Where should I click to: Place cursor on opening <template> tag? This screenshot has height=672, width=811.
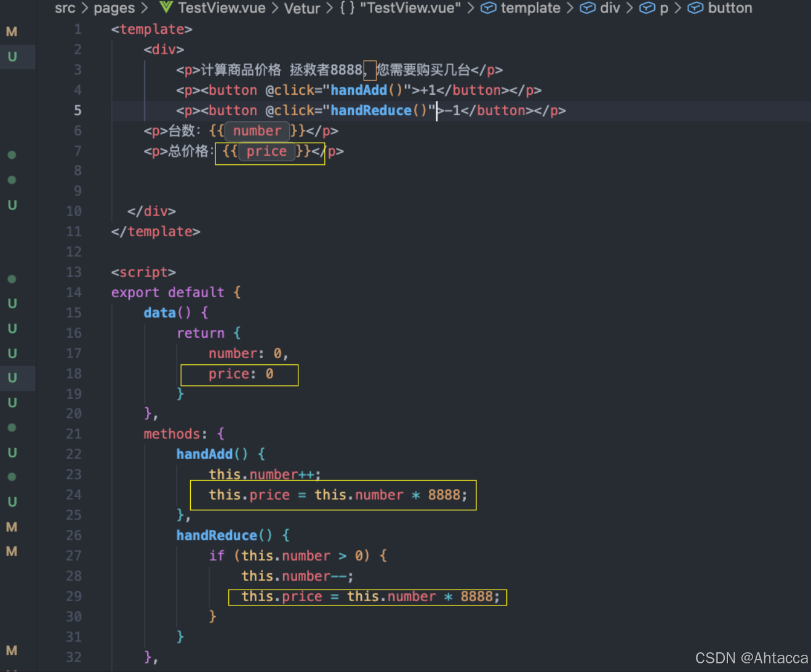pos(151,29)
